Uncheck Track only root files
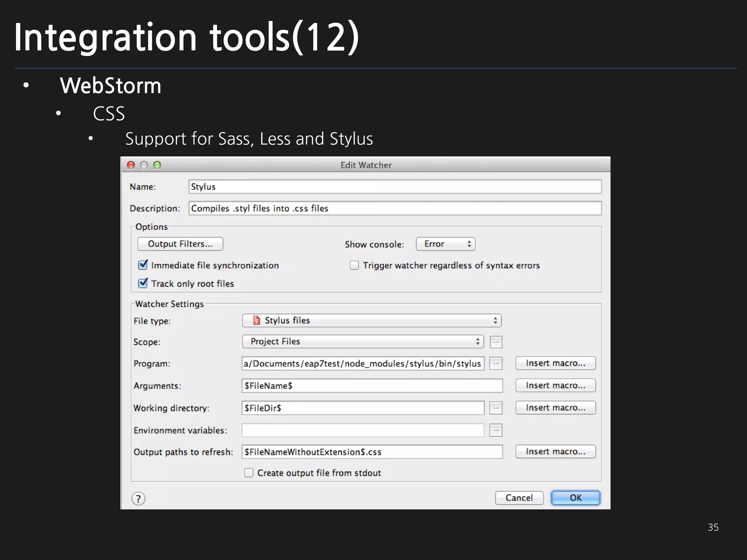Image resolution: width=747 pixels, height=560 pixels. [143, 283]
